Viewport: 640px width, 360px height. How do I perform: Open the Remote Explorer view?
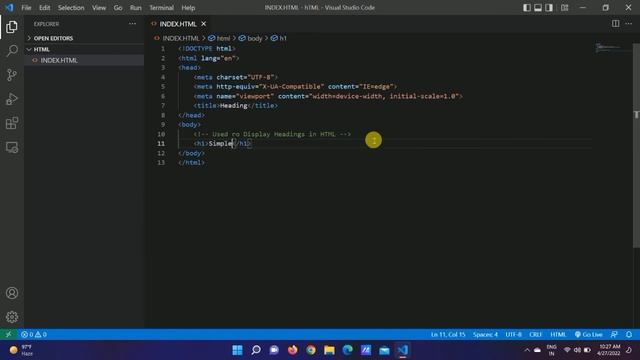pos(12,147)
